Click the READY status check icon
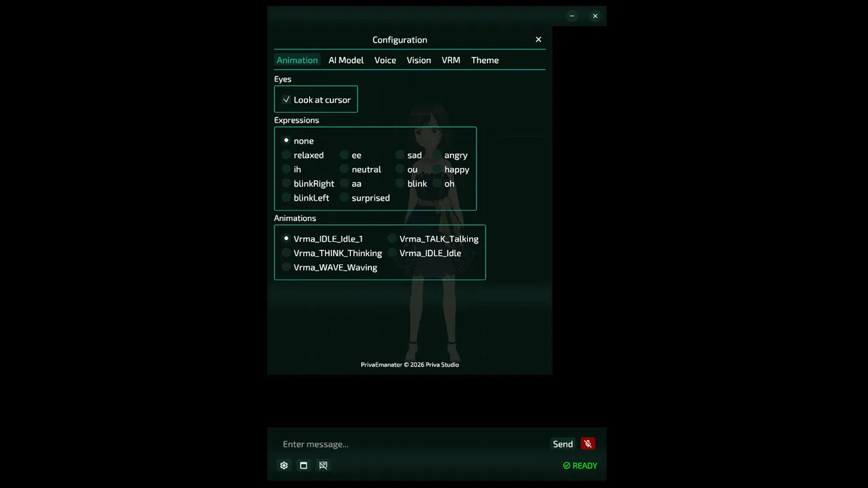Viewport: 868px width, 488px height. [567, 466]
